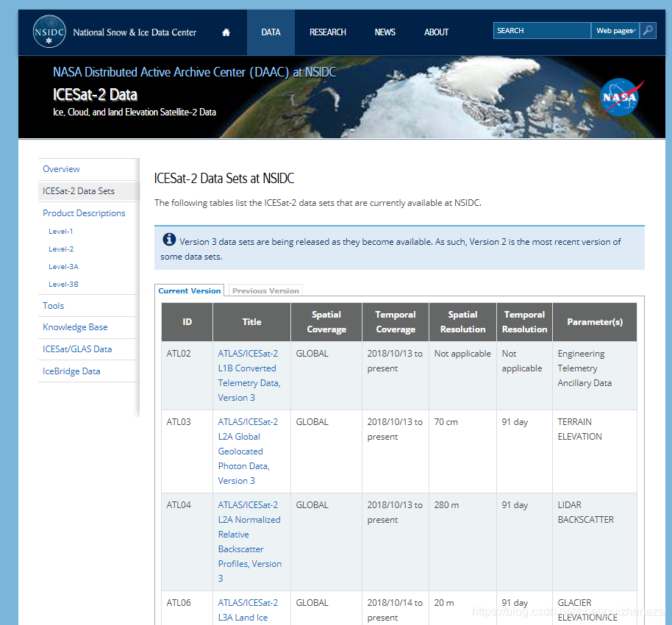The width and height of the screenshot is (672, 625).
Task: Open the Tools sidebar link
Action: click(53, 306)
